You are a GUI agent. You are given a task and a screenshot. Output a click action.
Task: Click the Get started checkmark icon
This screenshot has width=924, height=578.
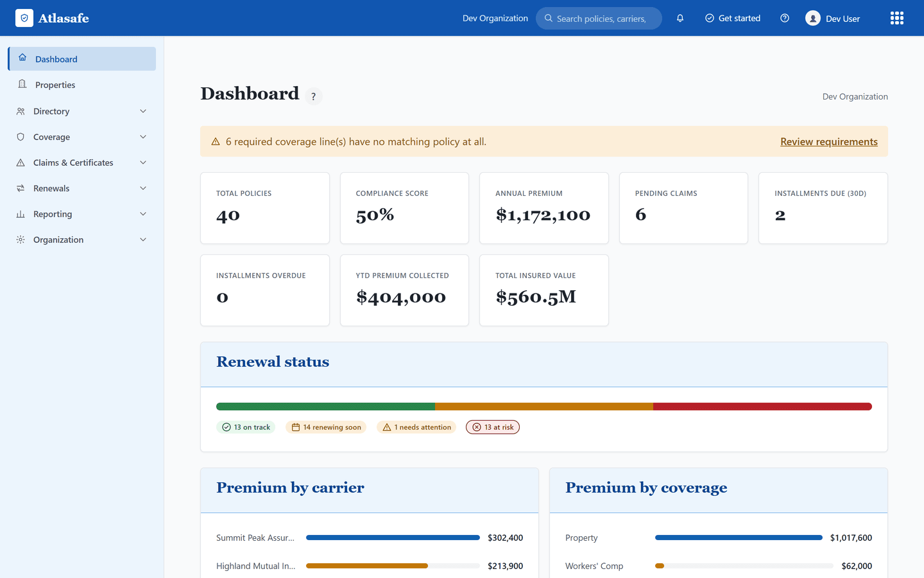[x=710, y=18]
